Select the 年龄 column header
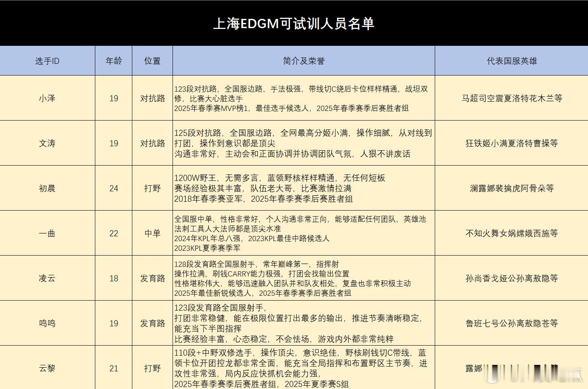The width and height of the screenshot is (588, 389). tap(113, 61)
